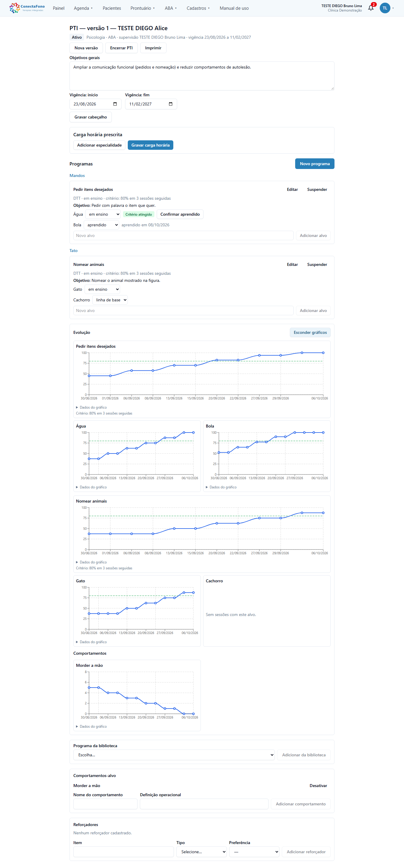Open status dropdown for Bola target

click(x=101, y=225)
